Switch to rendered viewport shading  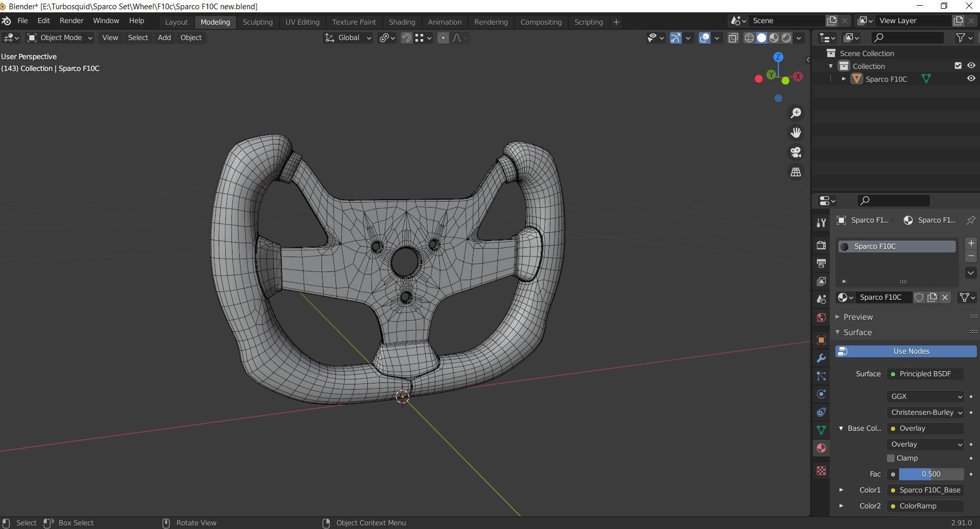click(787, 38)
